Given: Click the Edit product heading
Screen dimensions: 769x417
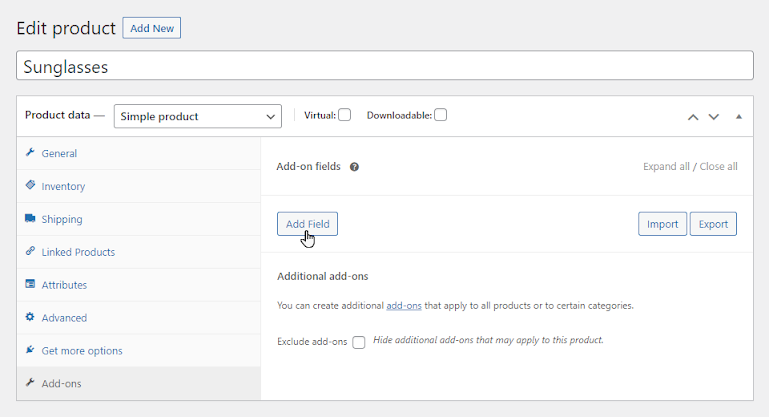Looking at the screenshot, I should [x=66, y=28].
